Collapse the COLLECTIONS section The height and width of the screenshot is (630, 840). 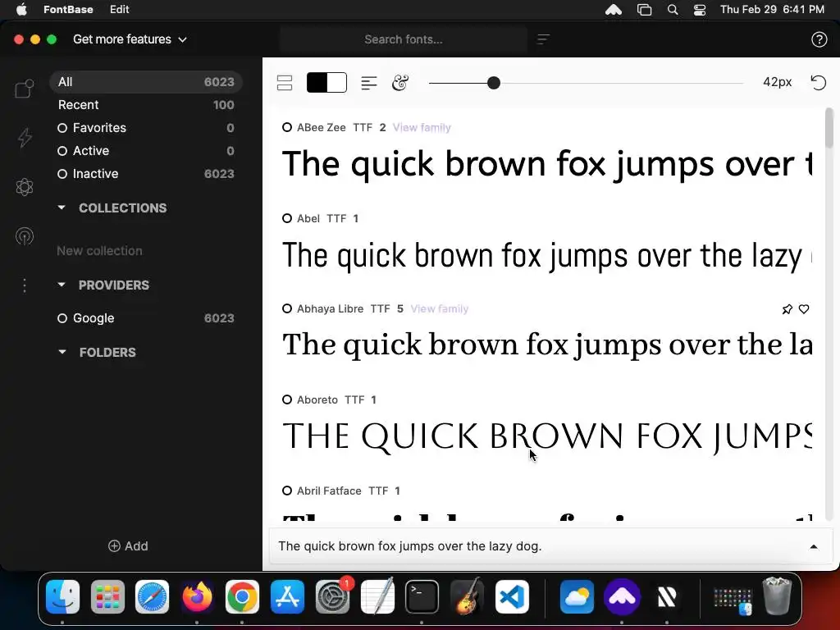(x=62, y=208)
